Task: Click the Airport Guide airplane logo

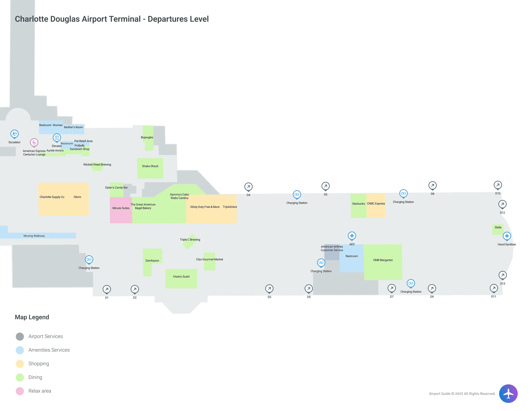Action: [x=508, y=394]
